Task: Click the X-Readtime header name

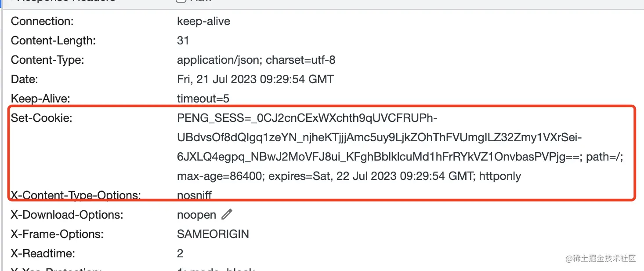Action: tap(43, 253)
